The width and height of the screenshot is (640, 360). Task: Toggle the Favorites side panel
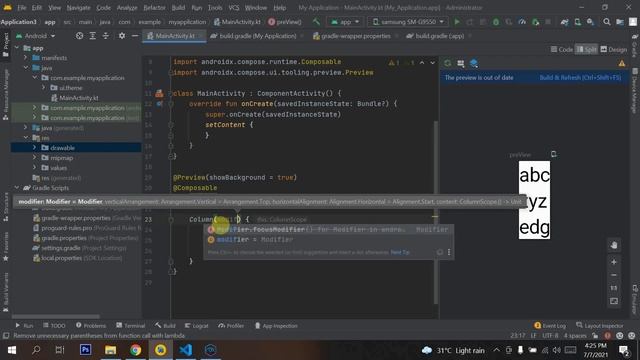[6, 247]
